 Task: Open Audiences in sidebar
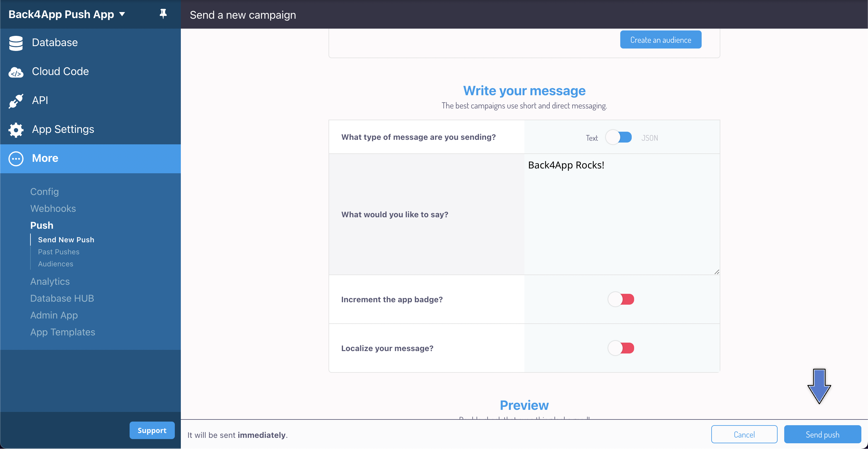(x=55, y=264)
